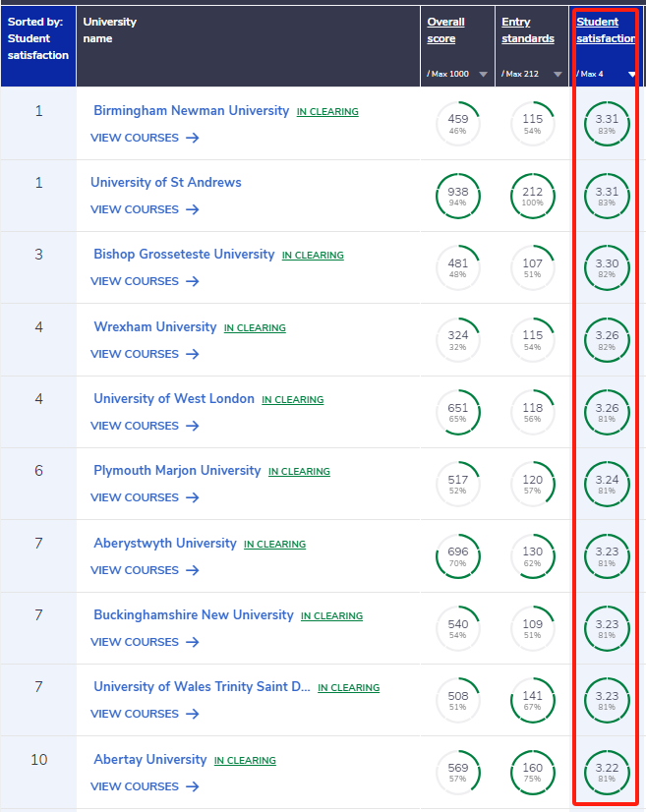This screenshot has width=646, height=812.
Task: Open Plymouth Marjon University link
Action: 177,470
